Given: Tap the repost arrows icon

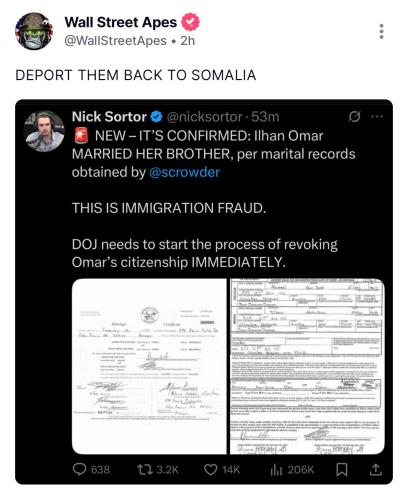Looking at the screenshot, I should pyautogui.click(x=145, y=469).
